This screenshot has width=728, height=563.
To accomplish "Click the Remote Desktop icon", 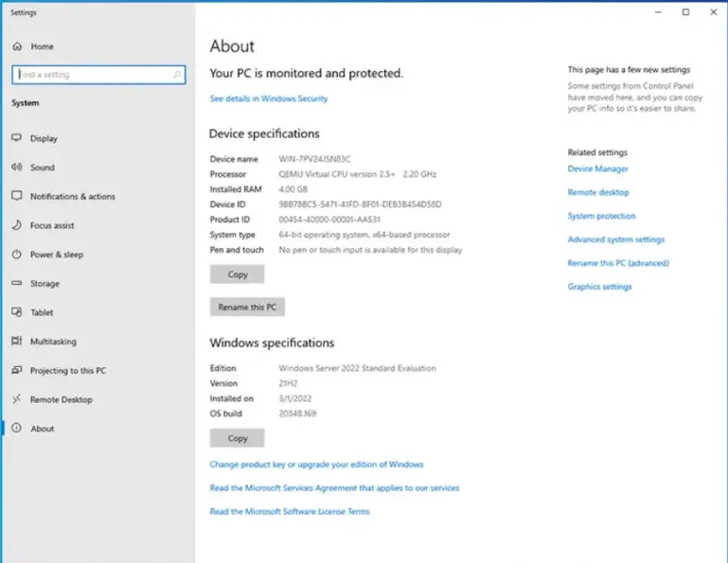I will 17,399.
